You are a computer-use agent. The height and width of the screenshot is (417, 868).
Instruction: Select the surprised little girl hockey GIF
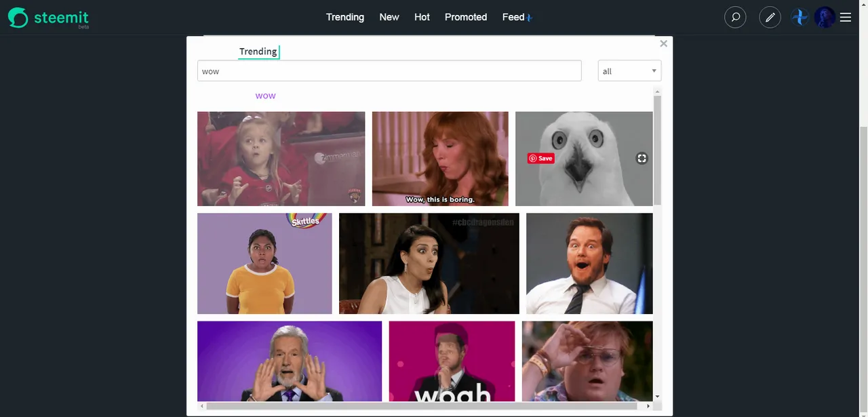[281, 159]
